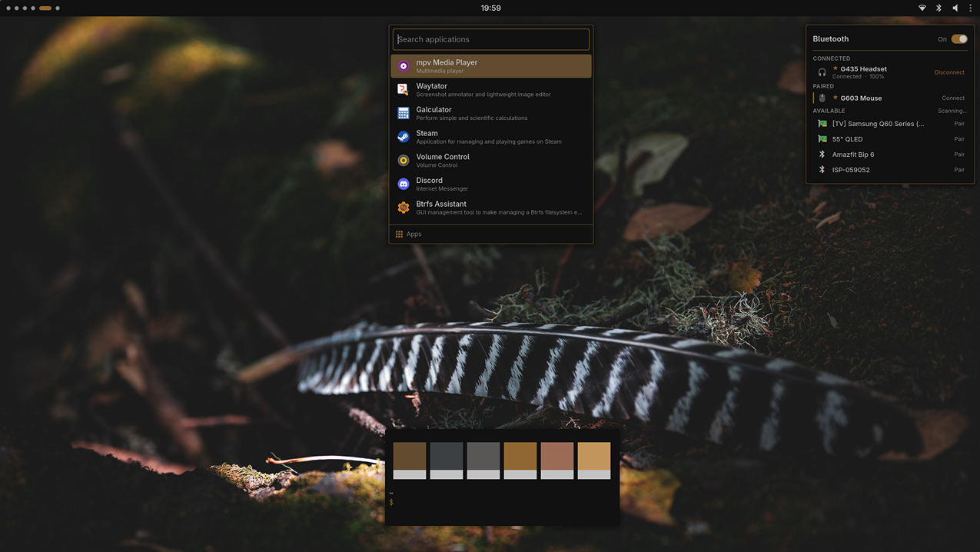The image size is (980, 552).
Task: Click the Wi-Fi icon in top bar
Action: click(922, 8)
